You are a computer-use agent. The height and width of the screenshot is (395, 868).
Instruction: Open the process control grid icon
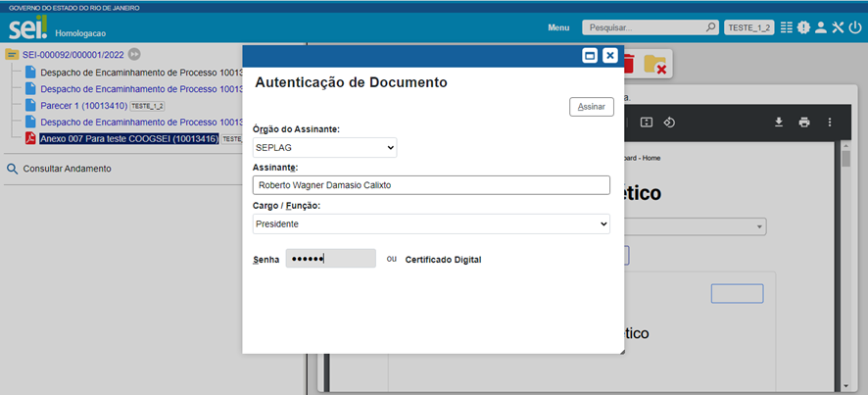pos(786,27)
